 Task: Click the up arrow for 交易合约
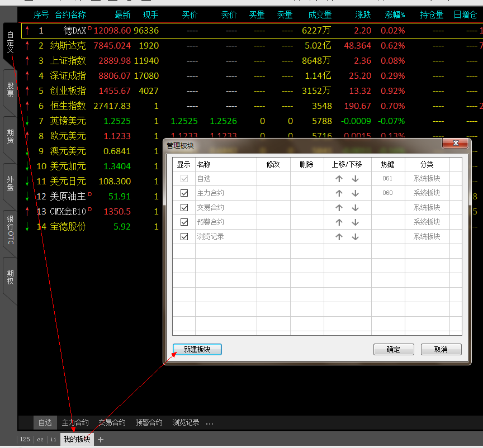339,208
